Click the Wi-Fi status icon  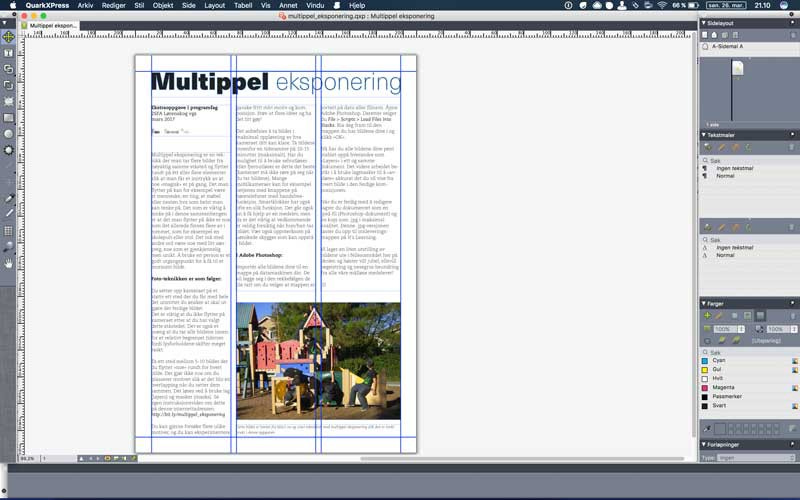662,5
